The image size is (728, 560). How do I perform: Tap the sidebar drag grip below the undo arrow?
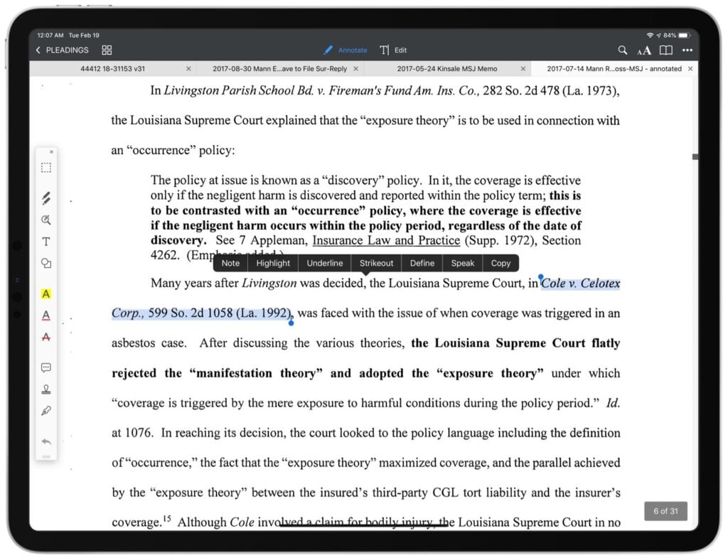[x=46, y=456]
